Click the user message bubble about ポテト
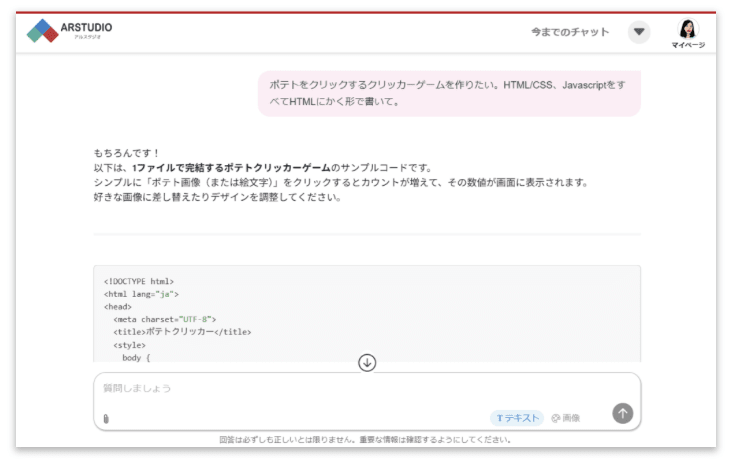Screen dimensions: 736x460 (x=449, y=93)
